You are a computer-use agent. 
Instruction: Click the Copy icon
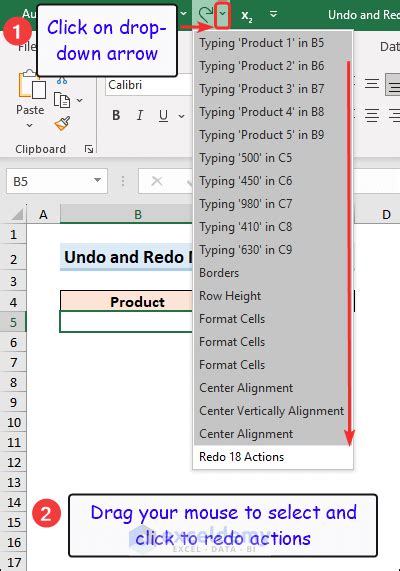(x=62, y=100)
